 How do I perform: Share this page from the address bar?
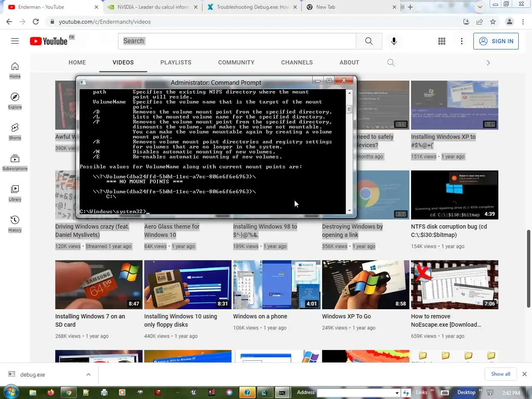tap(480, 22)
